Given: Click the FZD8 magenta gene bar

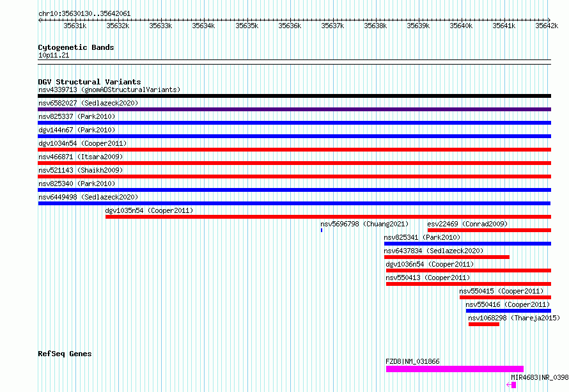Looking at the screenshot, I should (455, 369).
